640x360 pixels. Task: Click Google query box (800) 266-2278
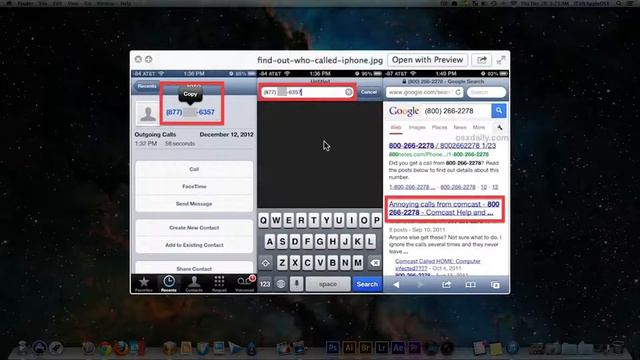[457, 111]
